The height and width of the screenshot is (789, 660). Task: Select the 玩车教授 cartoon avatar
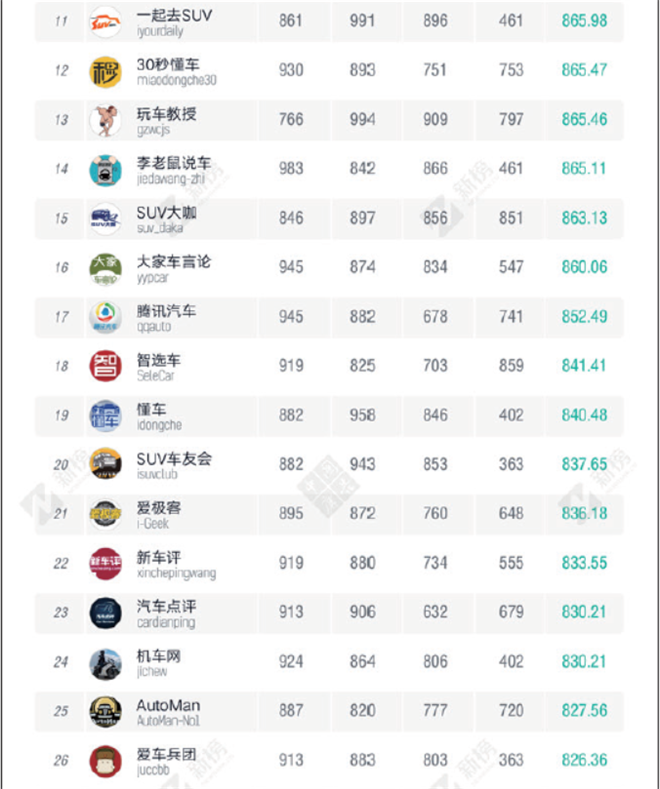click(x=105, y=121)
